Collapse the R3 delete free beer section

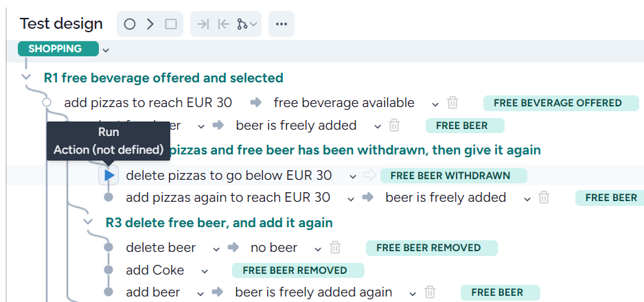(x=87, y=222)
